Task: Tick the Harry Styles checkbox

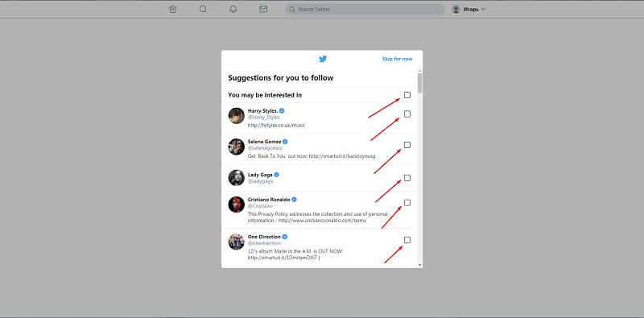Action: 407,114
